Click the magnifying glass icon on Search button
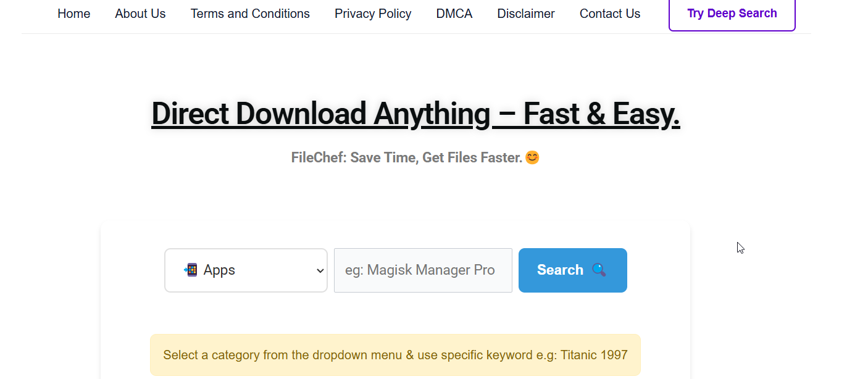 599,270
